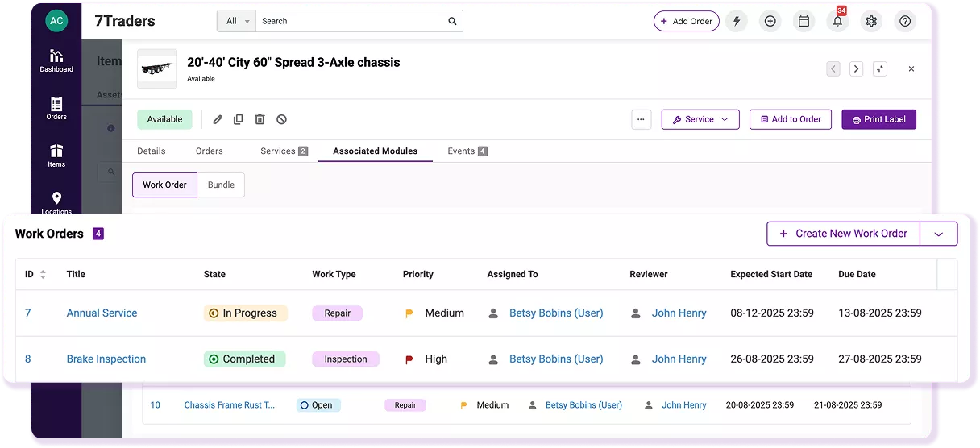Screen dimensions: 980x448
Task: Click the lightning bolt quick actions icon
Action: pos(736,22)
